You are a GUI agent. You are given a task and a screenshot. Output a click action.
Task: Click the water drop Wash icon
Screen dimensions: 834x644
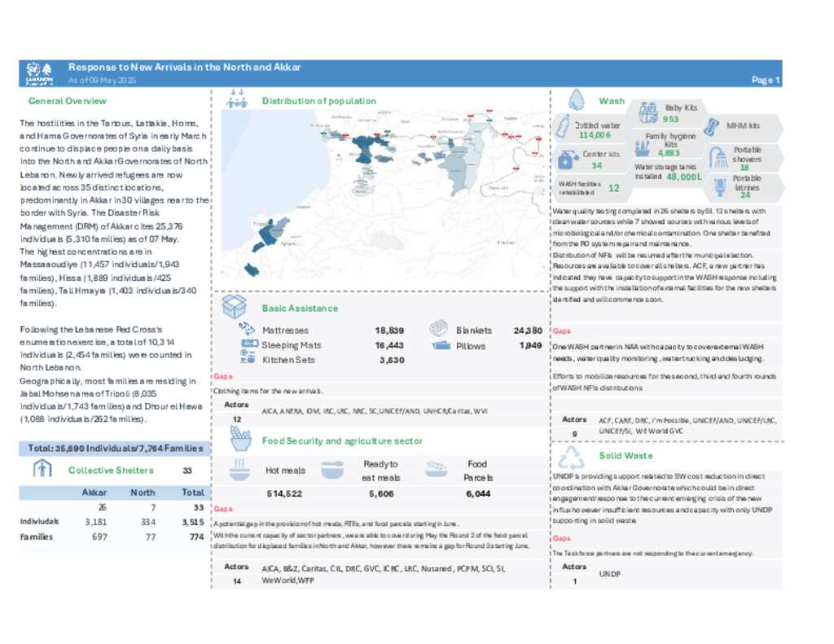click(575, 99)
